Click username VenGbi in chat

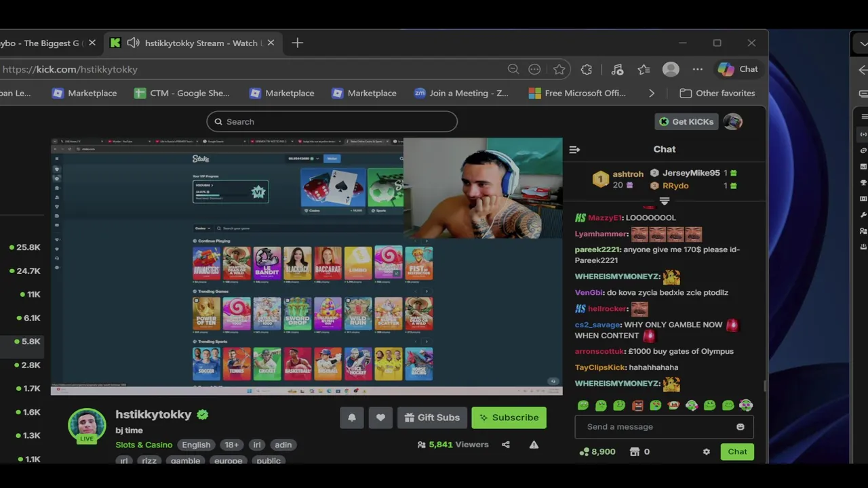click(x=589, y=292)
